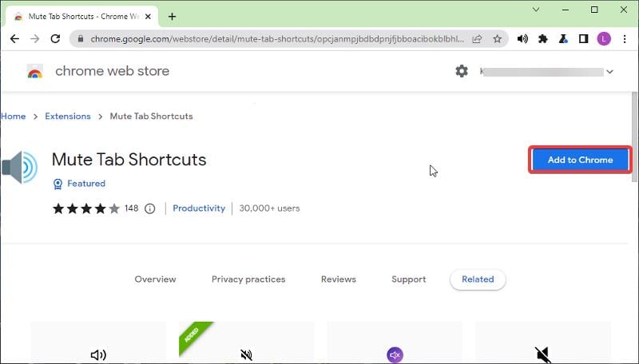Click the address bar URL field

click(x=277, y=39)
